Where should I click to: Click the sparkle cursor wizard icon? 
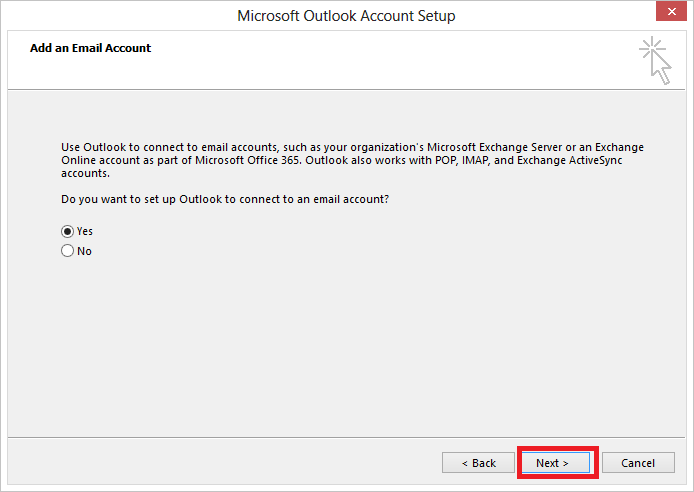pyautogui.click(x=656, y=60)
